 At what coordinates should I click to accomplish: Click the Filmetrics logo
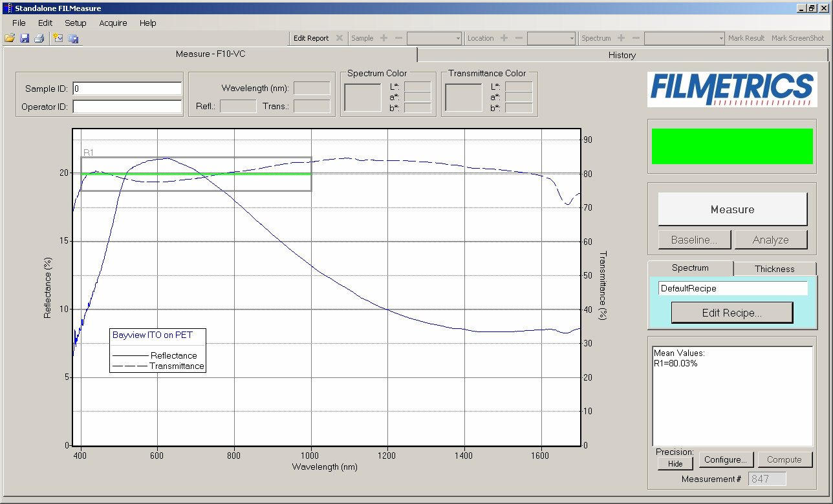coord(731,89)
